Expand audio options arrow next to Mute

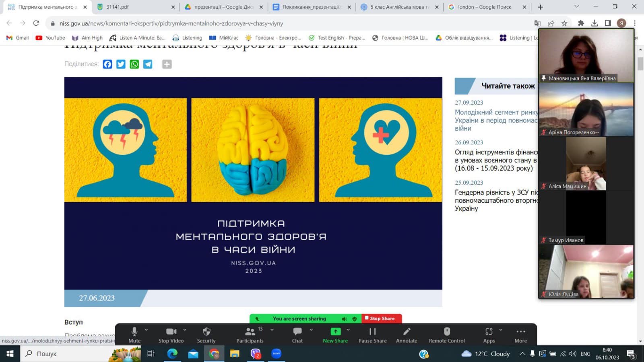pos(146,330)
